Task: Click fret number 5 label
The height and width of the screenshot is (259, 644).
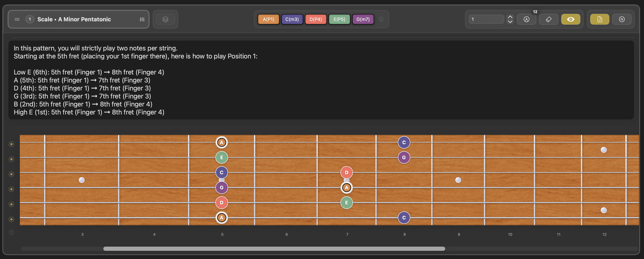Action: pyautogui.click(x=222, y=234)
